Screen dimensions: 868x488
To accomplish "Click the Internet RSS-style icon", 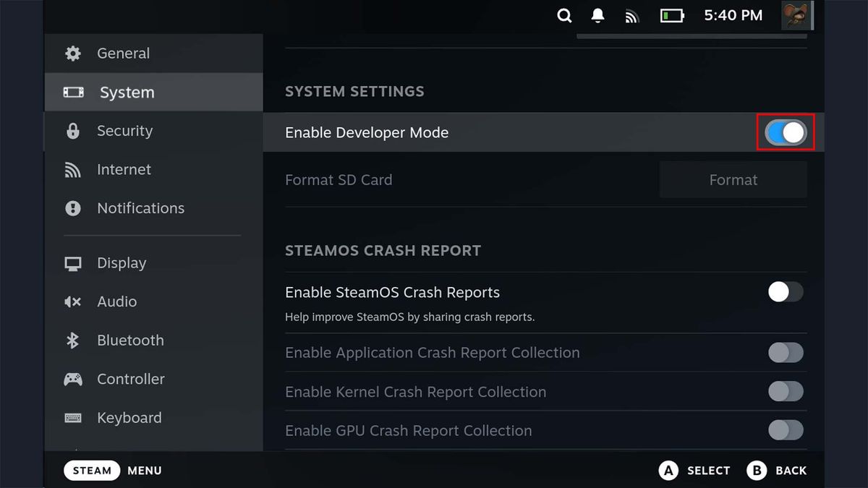I will click(x=72, y=169).
